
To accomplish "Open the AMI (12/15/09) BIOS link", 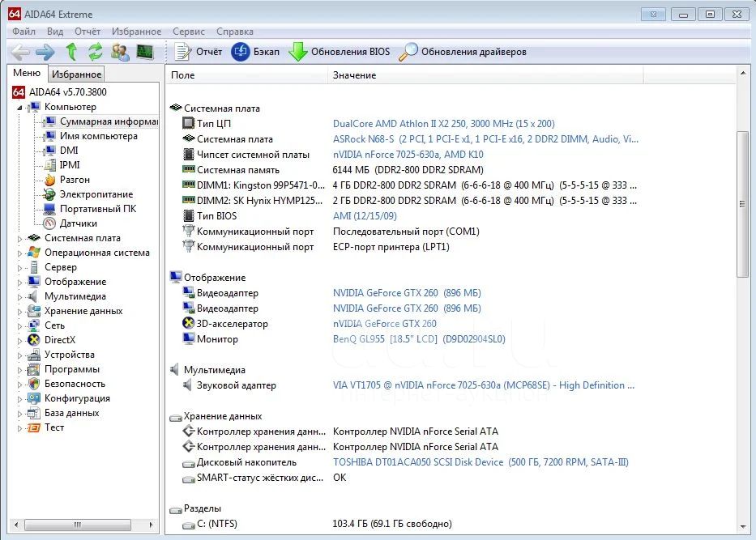I will 365,216.
